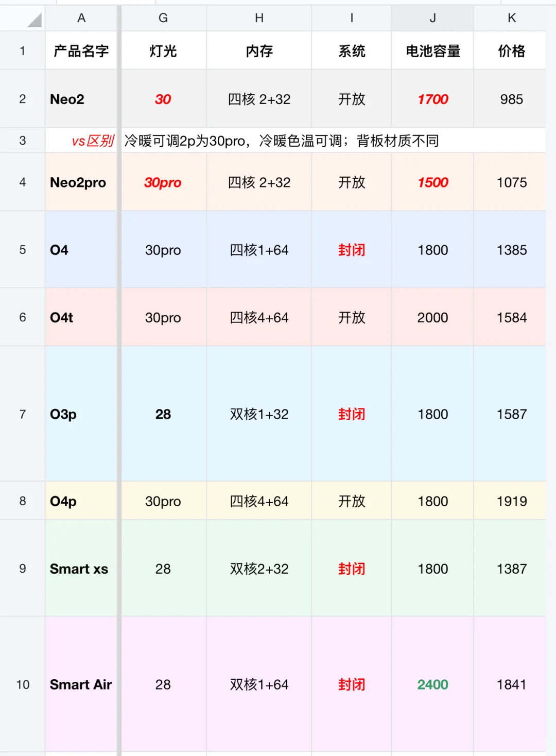Image resolution: width=556 pixels, height=756 pixels.
Task: Select the O3p product name cell
Action: coord(81,414)
